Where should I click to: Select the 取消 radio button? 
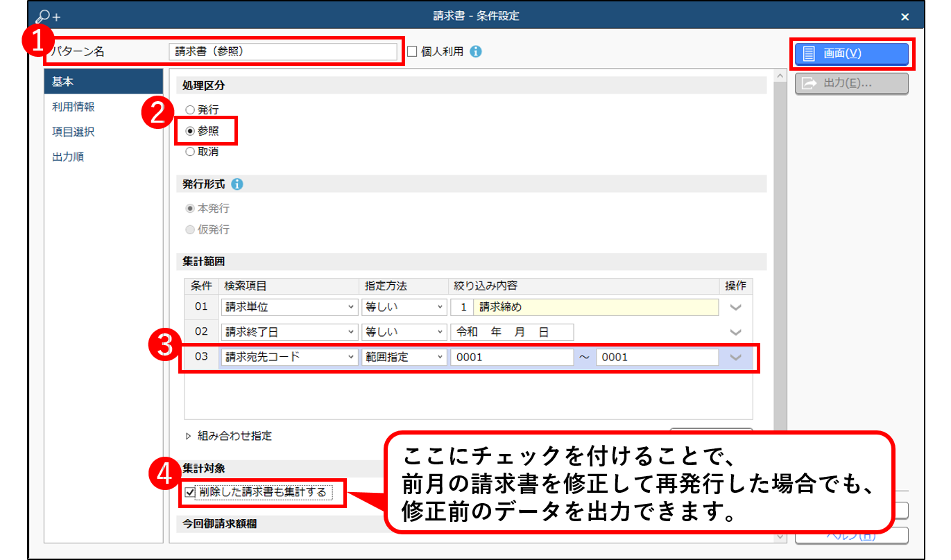pyautogui.click(x=190, y=152)
